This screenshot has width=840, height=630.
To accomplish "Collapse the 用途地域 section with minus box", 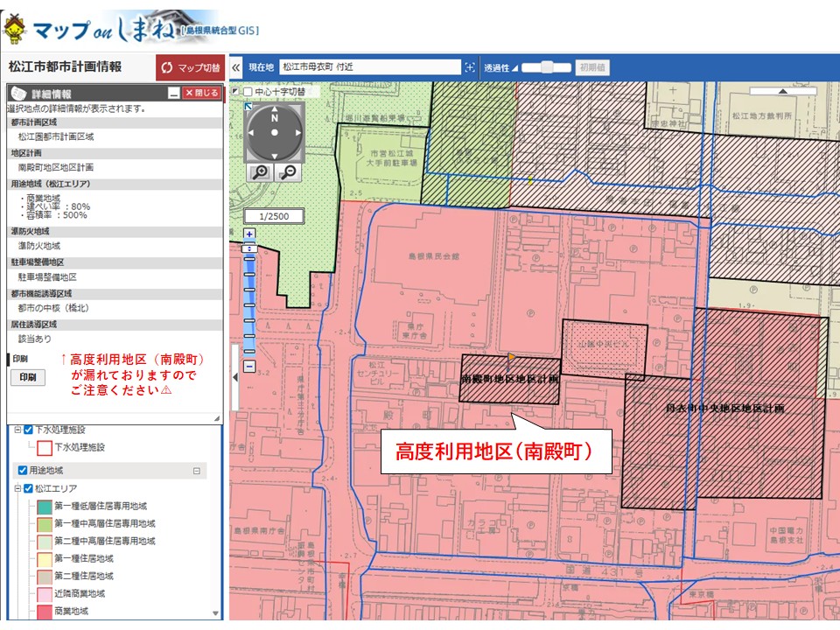I will (x=197, y=471).
